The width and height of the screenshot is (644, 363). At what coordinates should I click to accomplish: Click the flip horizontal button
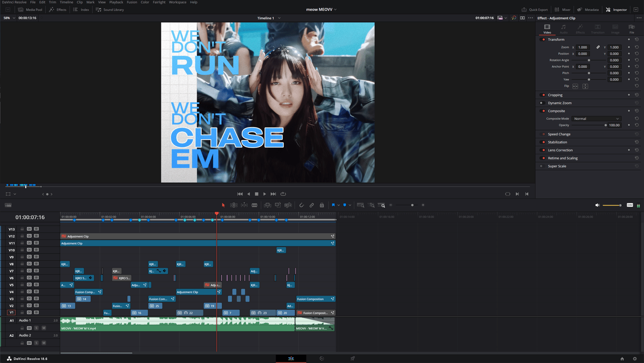coord(575,86)
